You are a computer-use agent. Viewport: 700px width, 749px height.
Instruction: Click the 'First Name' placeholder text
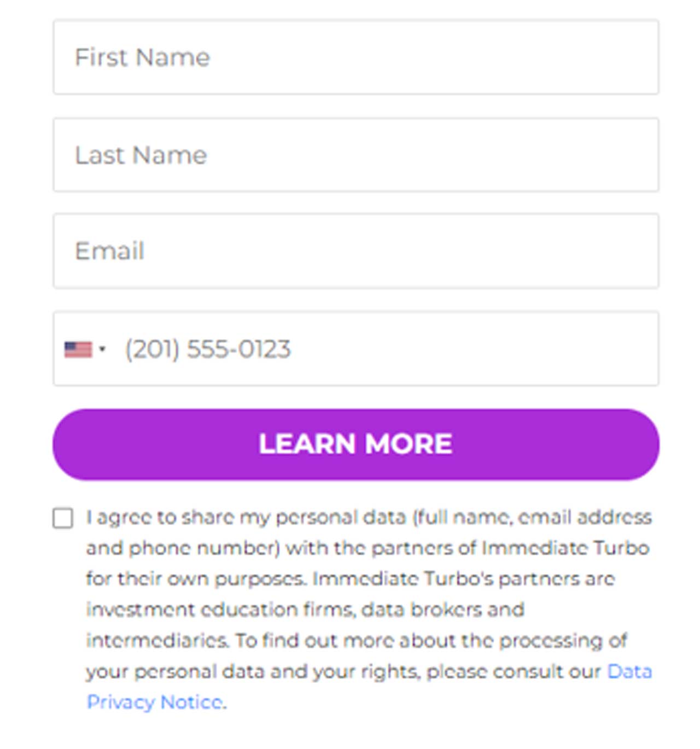click(142, 57)
